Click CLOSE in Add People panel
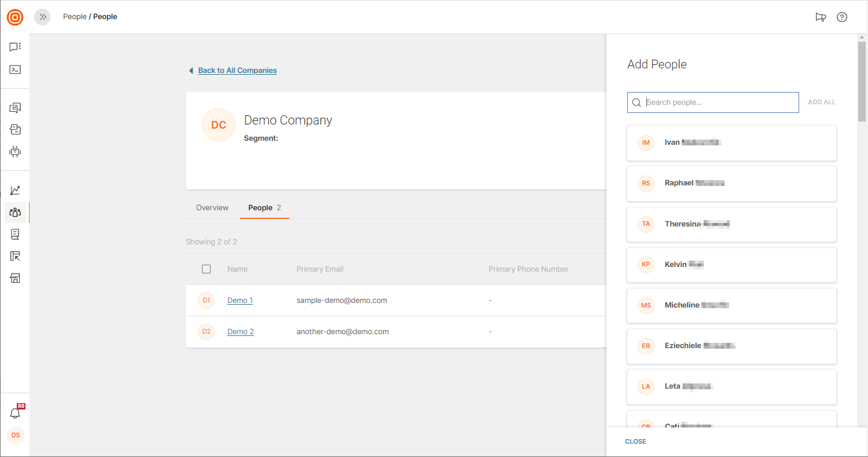 point(635,441)
